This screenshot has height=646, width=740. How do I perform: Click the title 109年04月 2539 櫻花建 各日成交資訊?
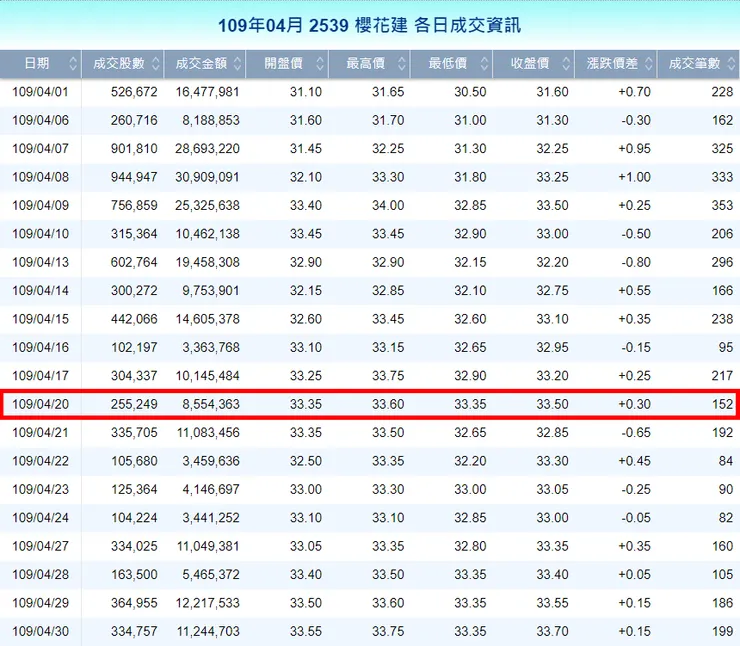click(x=370, y=25)
